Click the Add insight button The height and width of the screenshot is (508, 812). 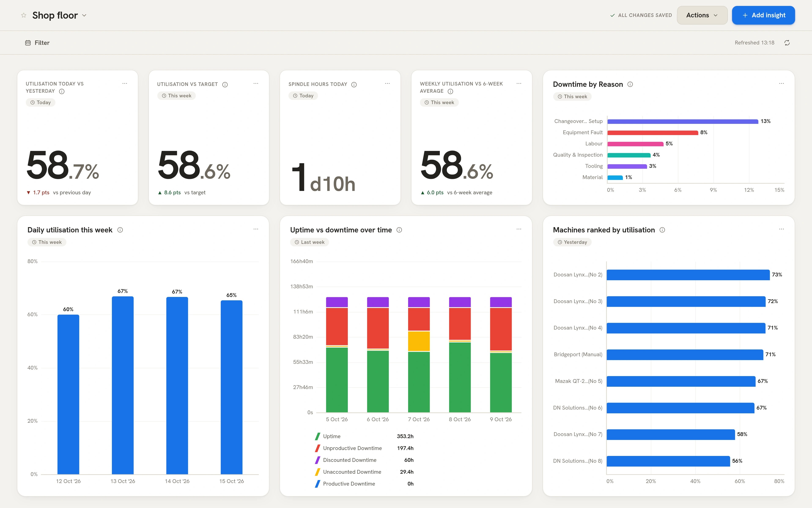(763, 15)
